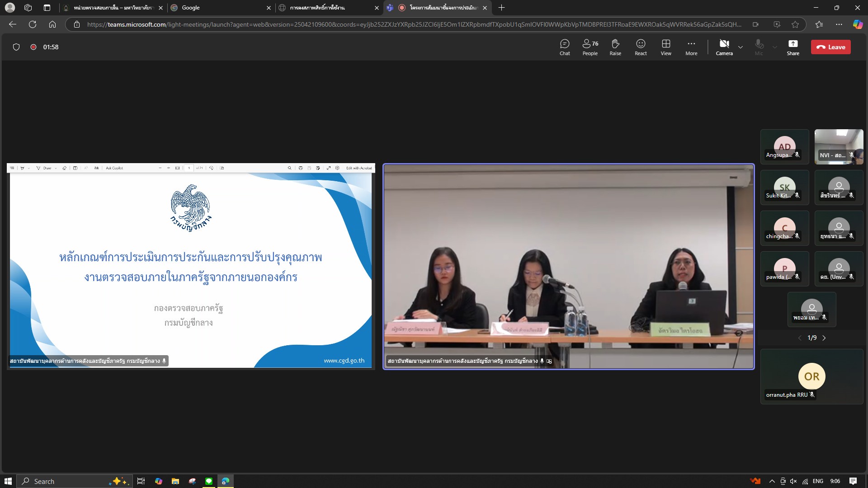Screen dimensions: 868x488
Task: Go to previous participant page arrow
Action: tap(800, 338)
